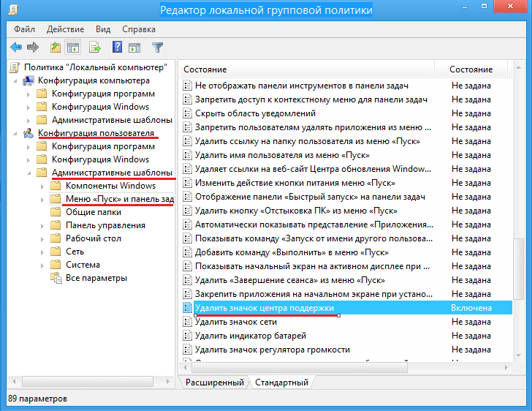Click the Forward arrow in the toolbar

click(33, 48)
